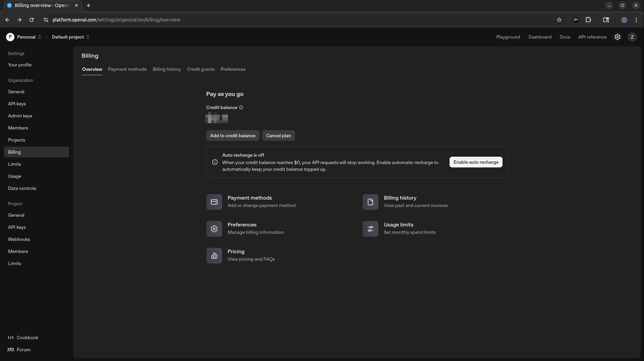This screenshot has width=644, height=361.
Task: Open Usage in sidebar
Action: pyautogui.click(x=37, y=176)
